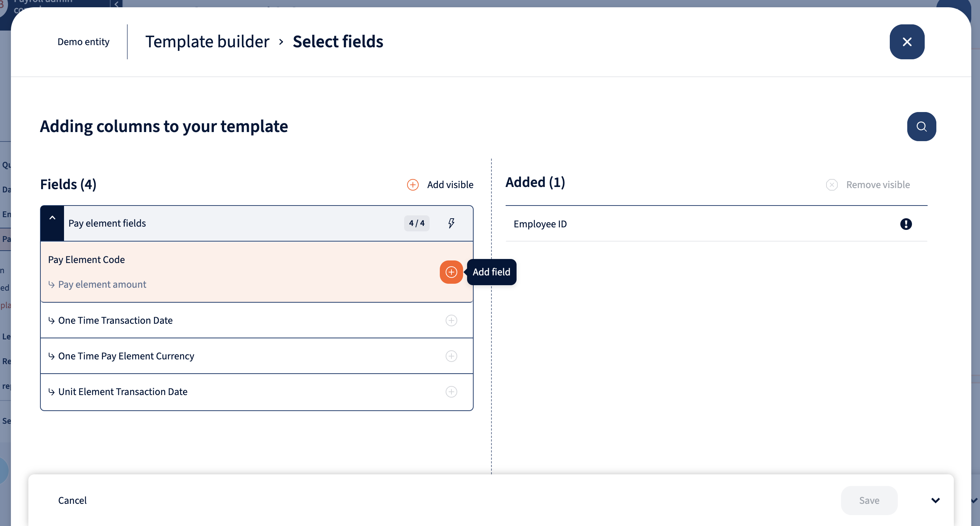Click the orange Add field plus button
Image resolution: width=980 pixels, height=526 pixels.
(451, 272)
